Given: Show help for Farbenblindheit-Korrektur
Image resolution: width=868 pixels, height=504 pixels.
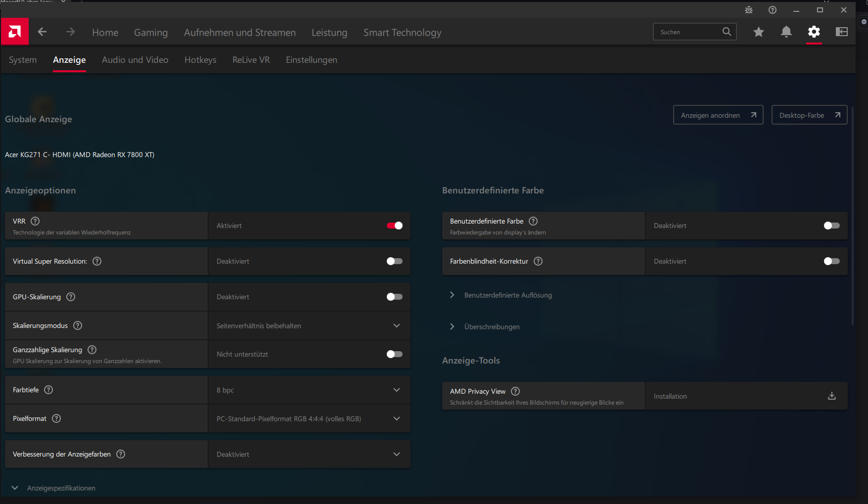Looking at the screenshot, I should tap(538, 261).
